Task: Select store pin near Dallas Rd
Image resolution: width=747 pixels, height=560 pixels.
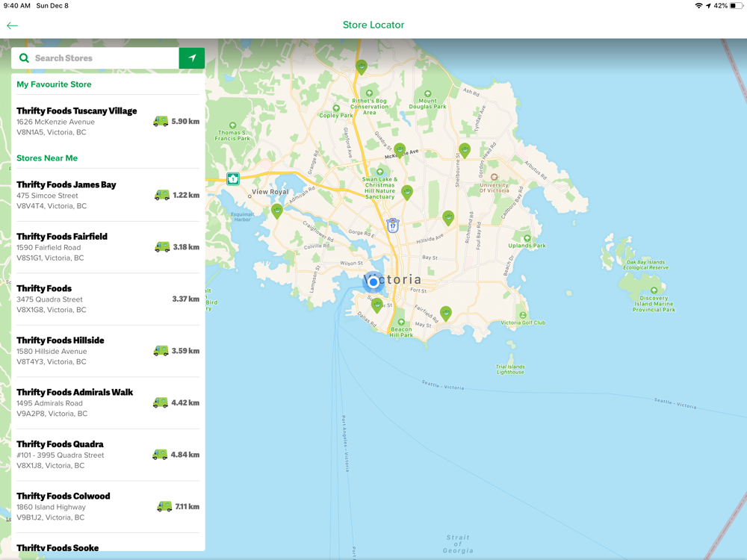Action: pos(376,305)
